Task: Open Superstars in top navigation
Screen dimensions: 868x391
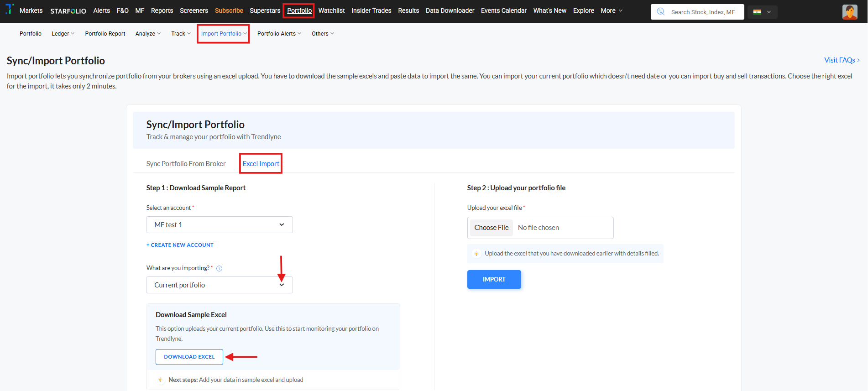Action: [265, 10]
